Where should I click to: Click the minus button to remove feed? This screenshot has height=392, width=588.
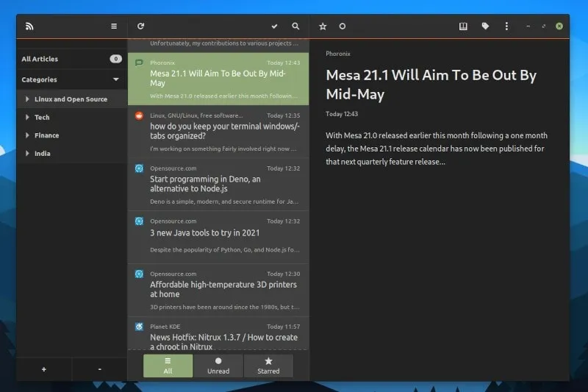pyautogui.click(x=99, y=369)
